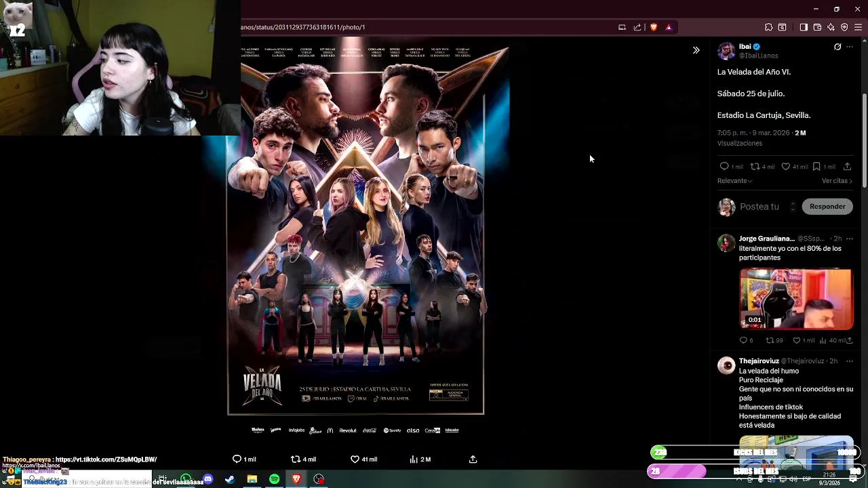Click Visualizaciones label under post time
868x488 pixels.
click(740, 144)
